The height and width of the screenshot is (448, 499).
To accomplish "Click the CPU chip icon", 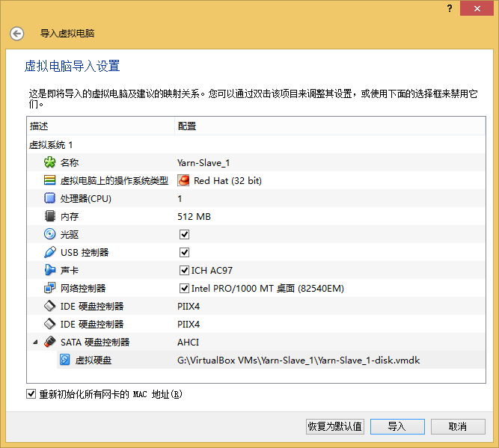I will click(x=49, y=198).
